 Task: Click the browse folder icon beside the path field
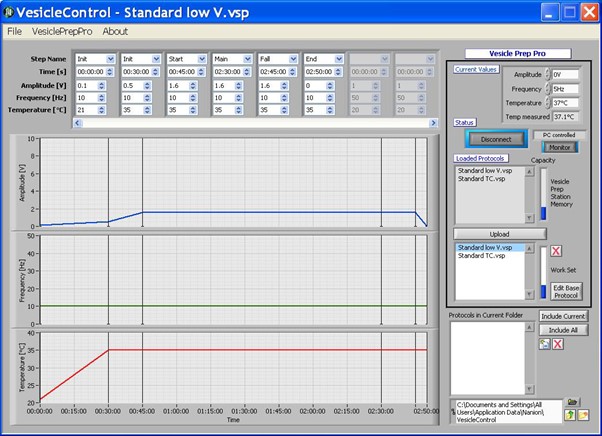click(572, 402)
